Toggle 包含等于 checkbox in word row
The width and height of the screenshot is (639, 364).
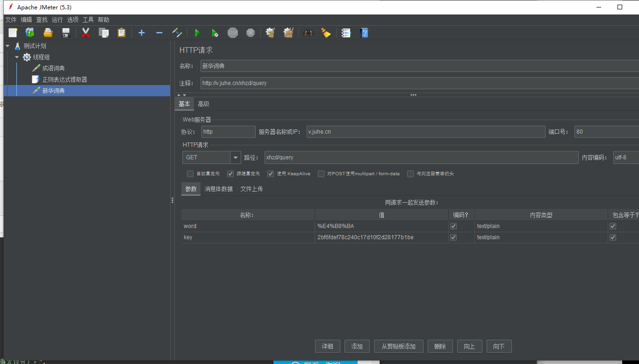point(613,226)
